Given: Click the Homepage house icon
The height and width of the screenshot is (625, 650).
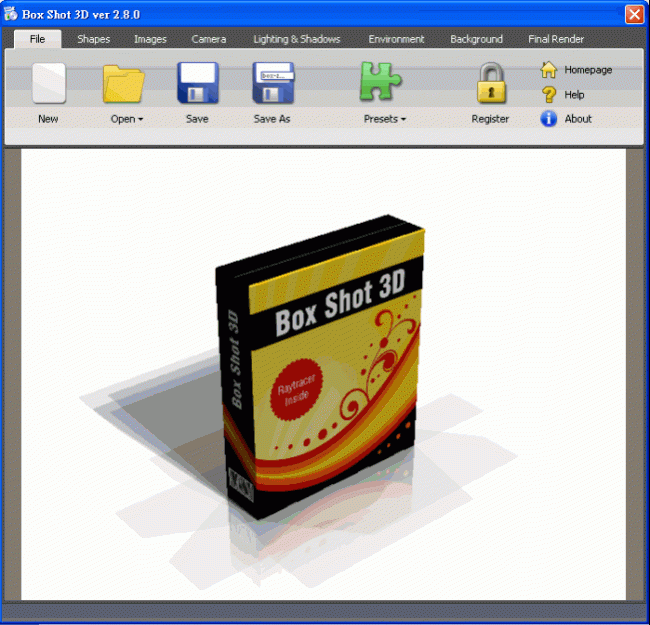Looking at the screenshot, I should click(548, 70).
